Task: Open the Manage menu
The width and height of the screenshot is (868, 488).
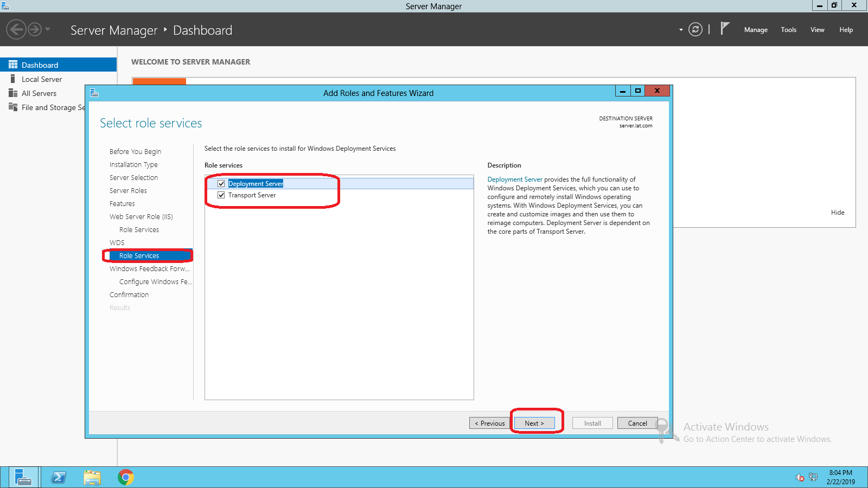Action: click(x=756, y=30)
